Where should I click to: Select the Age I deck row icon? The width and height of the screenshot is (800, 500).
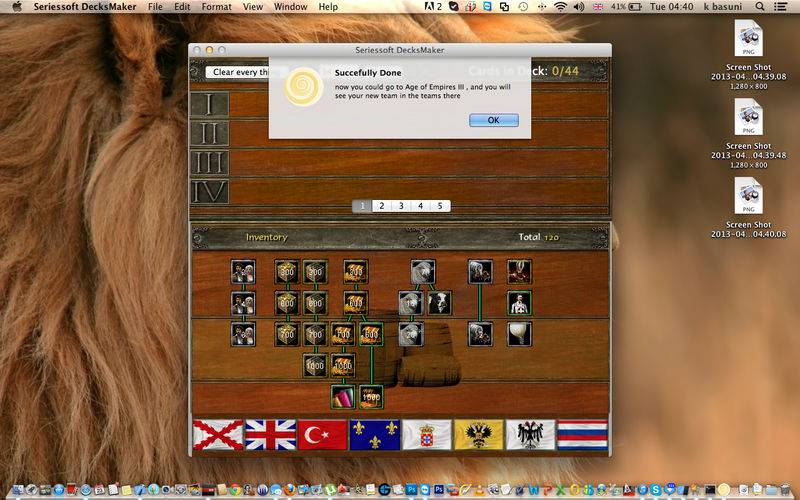(209, 104)
